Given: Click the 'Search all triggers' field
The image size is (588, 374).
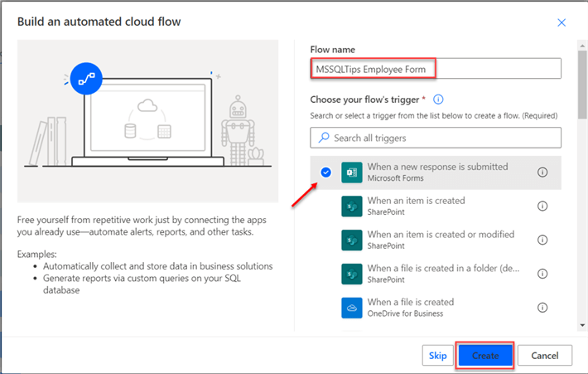Looking at the screenshot, I should click(x=436, y=138).
